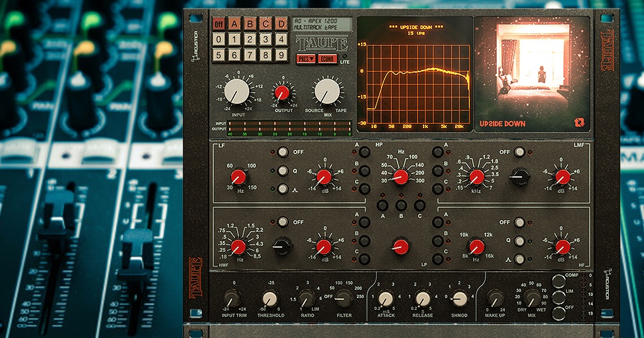Toggle the HMF band OFF button
Image resolution: width=644 pixels, height=338 pixels.
click(x=282, y=222)
